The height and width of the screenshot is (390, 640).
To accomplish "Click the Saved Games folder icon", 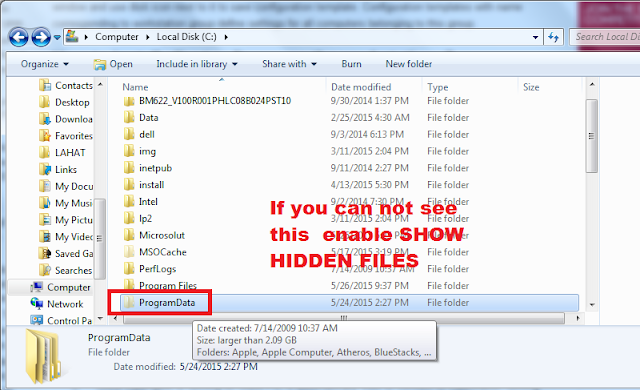I will pos(44,253).
